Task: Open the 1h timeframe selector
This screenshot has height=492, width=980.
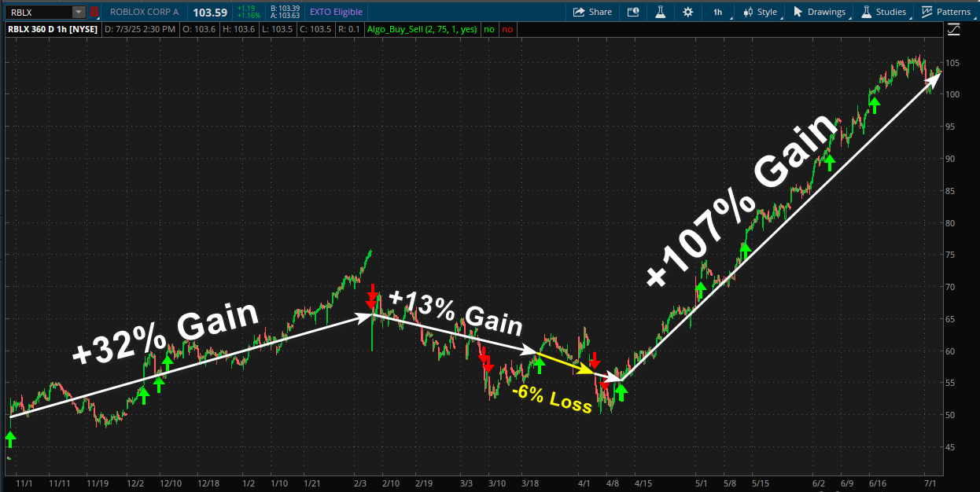Action: pos(718,12)
